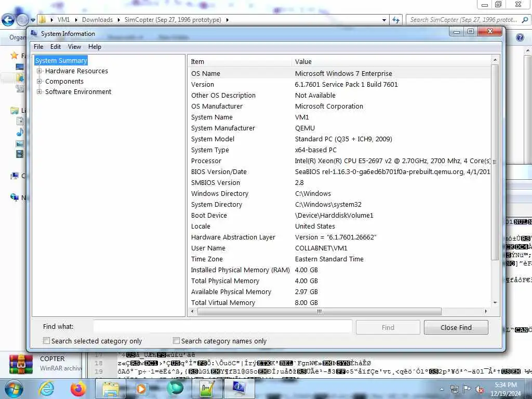Click the value Eastern Standard Time
Image resolution: width=532 pixels, height=399 pixels.
(x=329, y=259)
